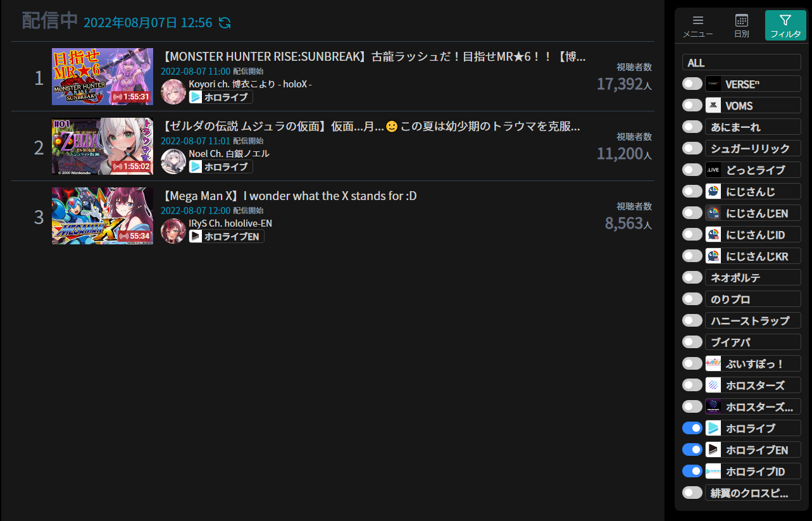
Task: Click the refresh icon next to the timestamp
Action: pyautogui.click(x=225, y=23)
